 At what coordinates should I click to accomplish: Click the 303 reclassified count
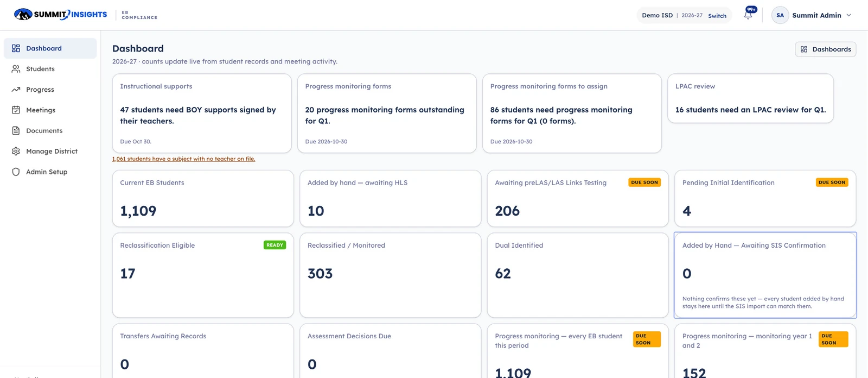click(x=320, y=274)
